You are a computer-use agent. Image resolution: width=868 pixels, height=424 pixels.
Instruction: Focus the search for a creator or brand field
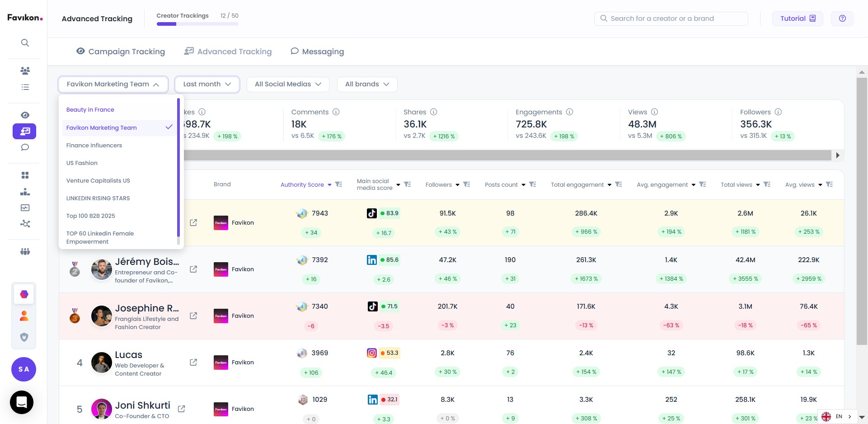point(671,19)
